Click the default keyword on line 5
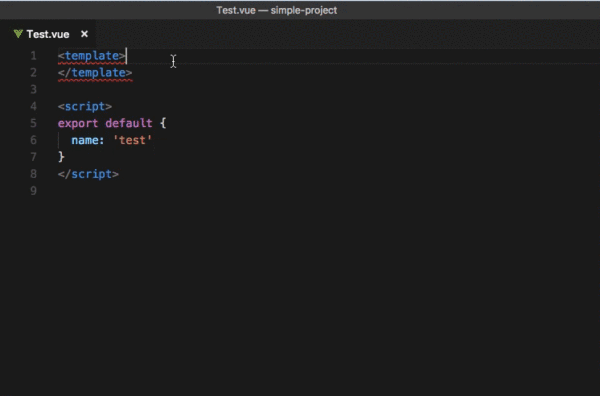This screenshot has height=396, width=600. point(129,123)
